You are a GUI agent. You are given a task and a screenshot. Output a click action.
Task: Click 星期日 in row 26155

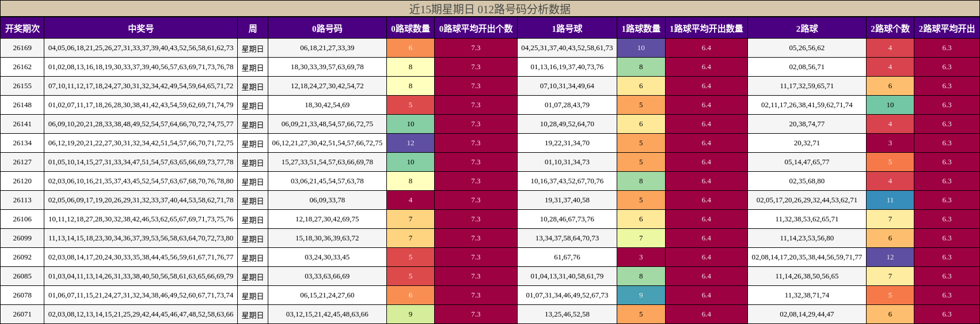point(253,86)
